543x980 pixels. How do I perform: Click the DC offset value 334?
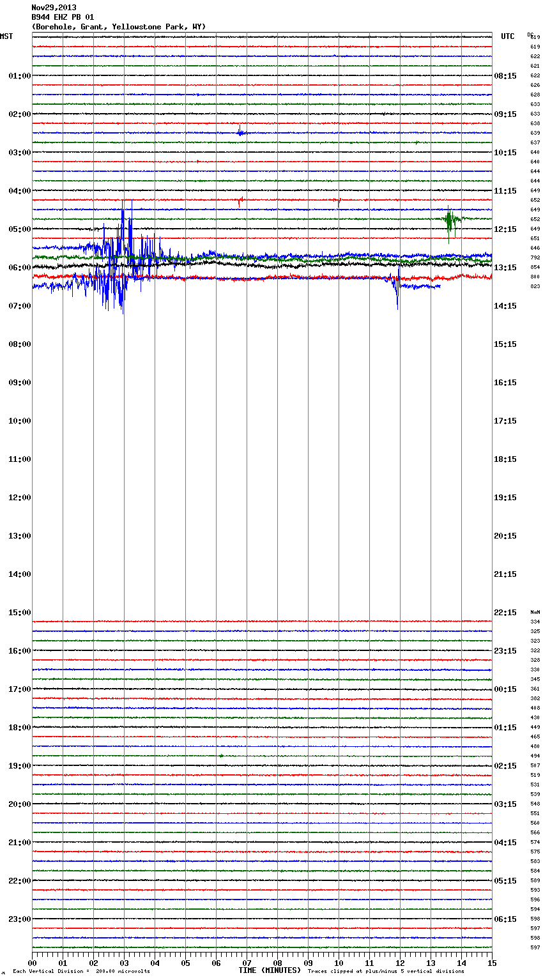coord(535,622)
